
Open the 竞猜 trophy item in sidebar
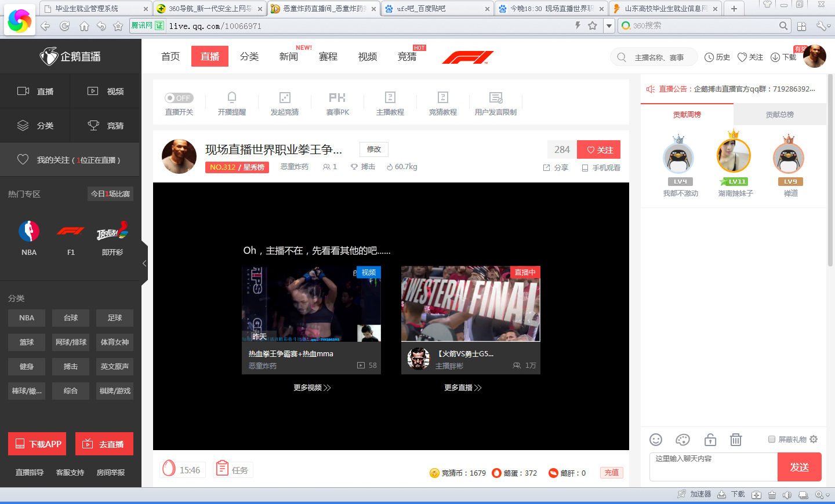106,125
